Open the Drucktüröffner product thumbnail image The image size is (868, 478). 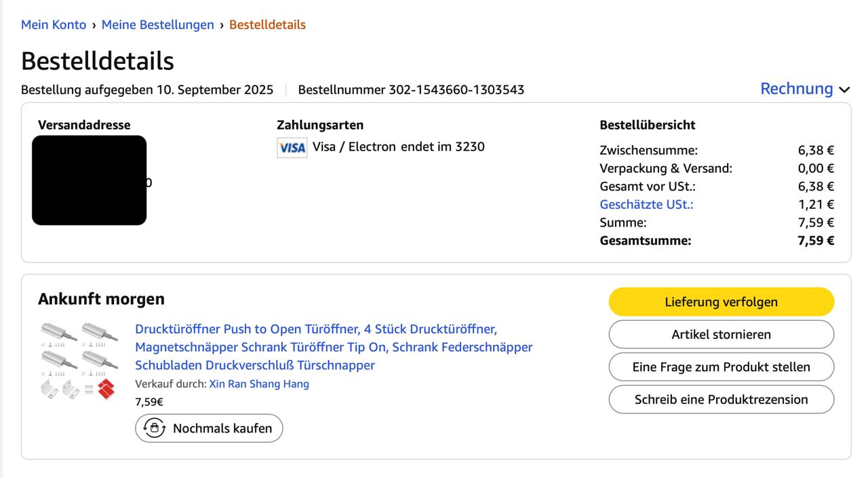pyautogui.click(x=78, y=361)
